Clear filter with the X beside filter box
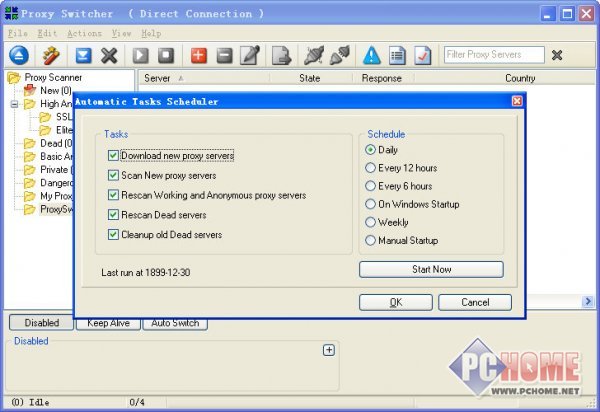This screenshot has height=412, width=600. click(557, 55)
